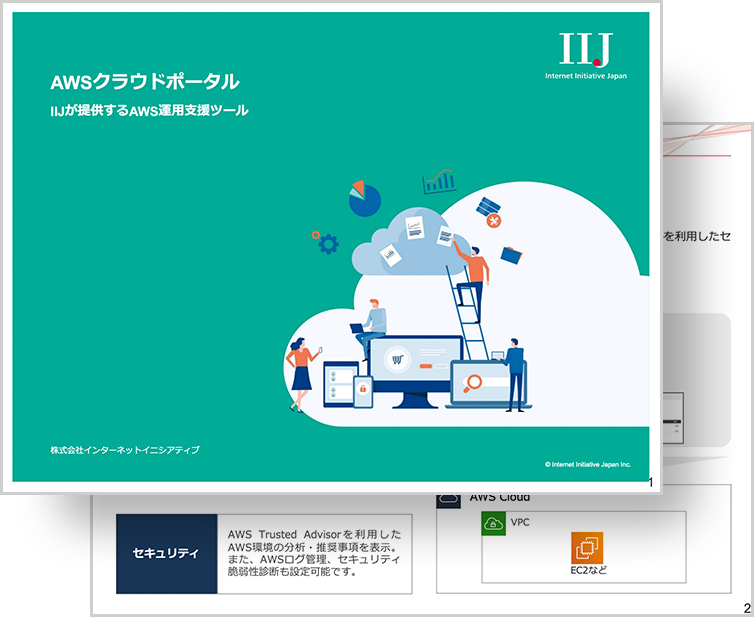
Task: Click the blue folder icon beside the cloud
Action: [511, 254]
